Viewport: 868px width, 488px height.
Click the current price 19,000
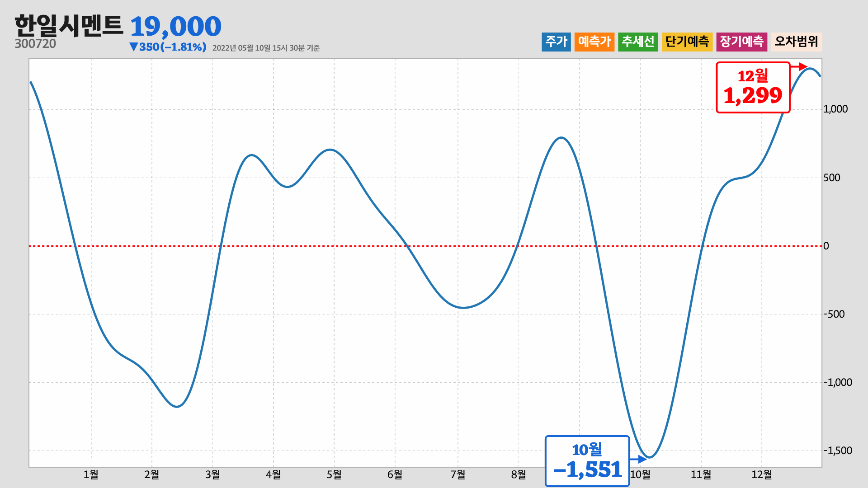pos(175,26)
